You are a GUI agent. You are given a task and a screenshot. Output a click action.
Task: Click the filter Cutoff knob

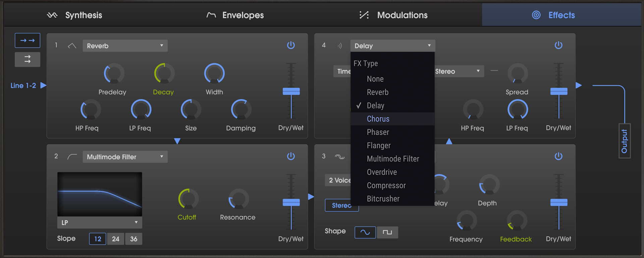(188, 199)
